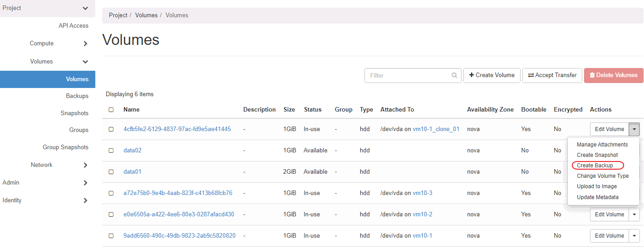Open action dropdown arrow for vm10-2 volume
Image resolution: width=644 pixels, height=249 pixels.
tap(634, 215)
